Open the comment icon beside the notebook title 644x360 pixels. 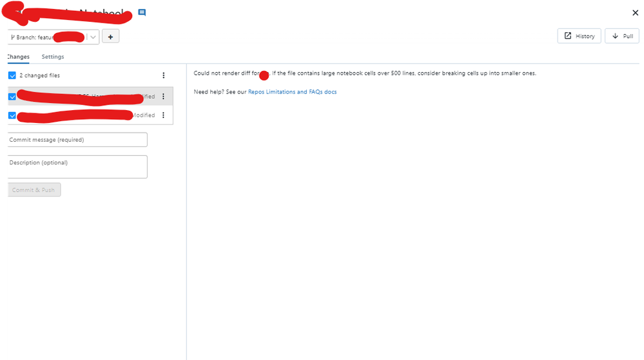pos(142,12)
